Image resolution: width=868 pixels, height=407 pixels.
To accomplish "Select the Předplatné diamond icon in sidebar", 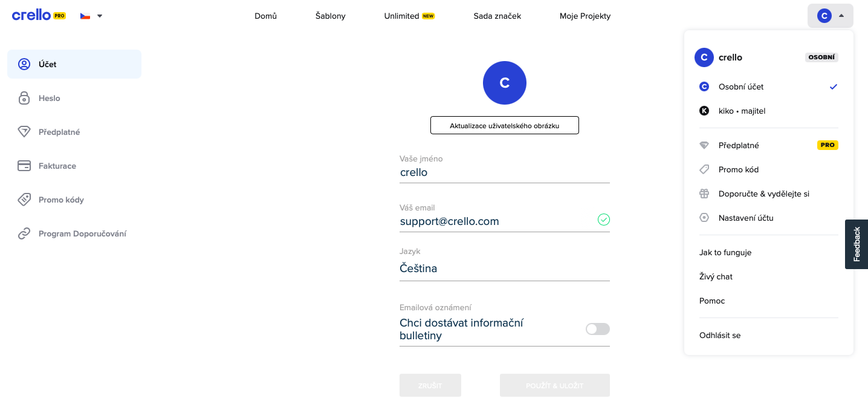I will 24,132.
